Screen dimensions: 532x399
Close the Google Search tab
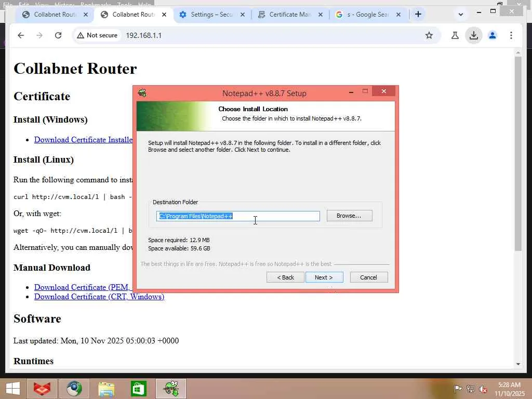coord(398,15)
